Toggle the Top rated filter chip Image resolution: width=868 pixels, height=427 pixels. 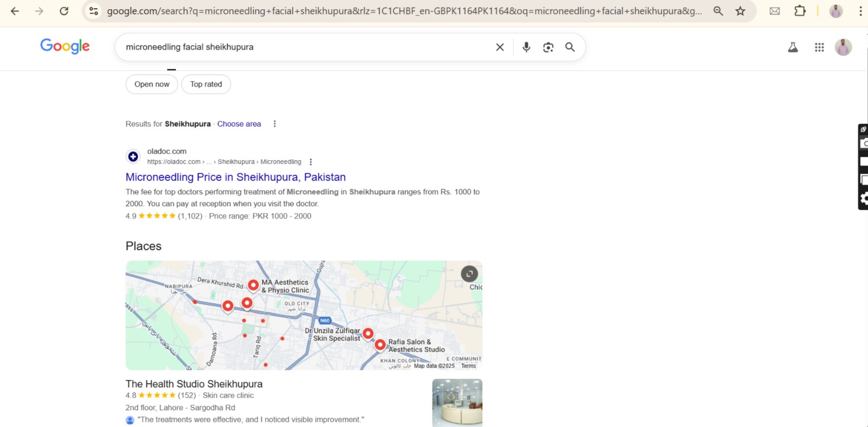click(x=206, y=84)
